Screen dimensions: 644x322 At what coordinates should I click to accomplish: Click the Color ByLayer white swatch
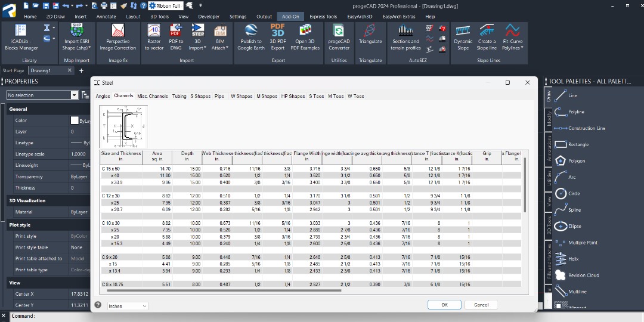[x=75, y=120]
